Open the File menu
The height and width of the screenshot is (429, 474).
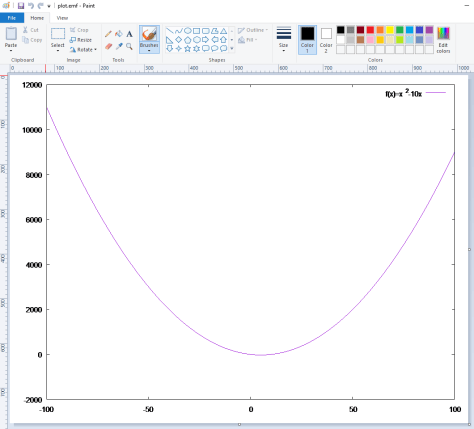tap(12, 18)
